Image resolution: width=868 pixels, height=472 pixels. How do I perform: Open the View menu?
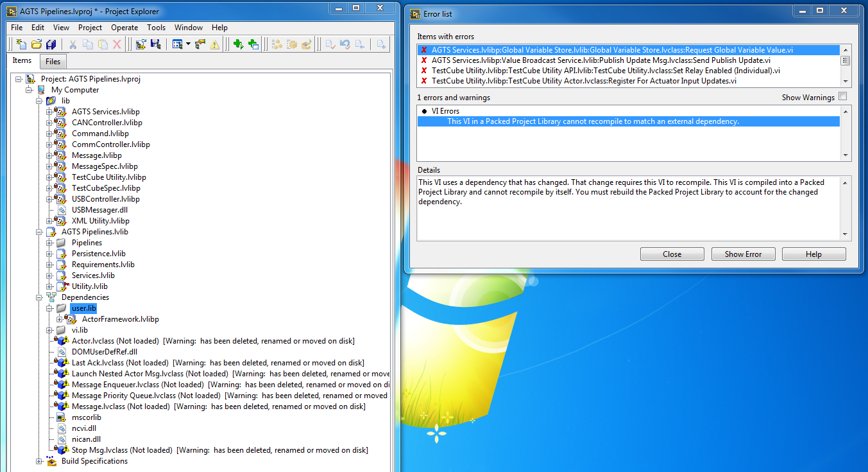[62, 28]
